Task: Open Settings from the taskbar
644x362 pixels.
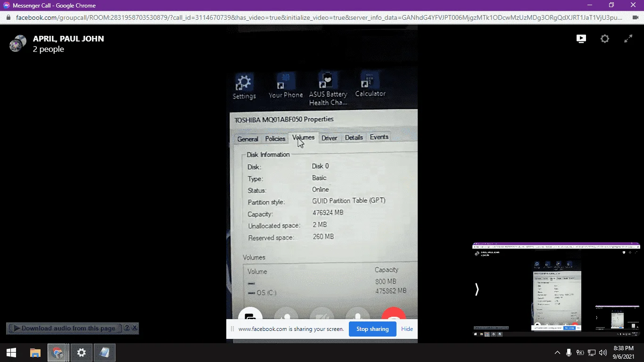Action: pyautogui.click(x=82, y=353)
